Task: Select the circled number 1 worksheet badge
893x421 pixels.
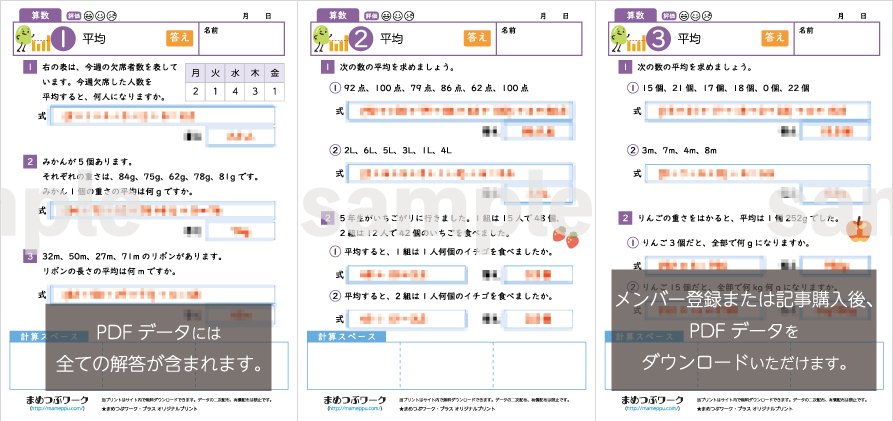Action: click(x=64, y=39)
